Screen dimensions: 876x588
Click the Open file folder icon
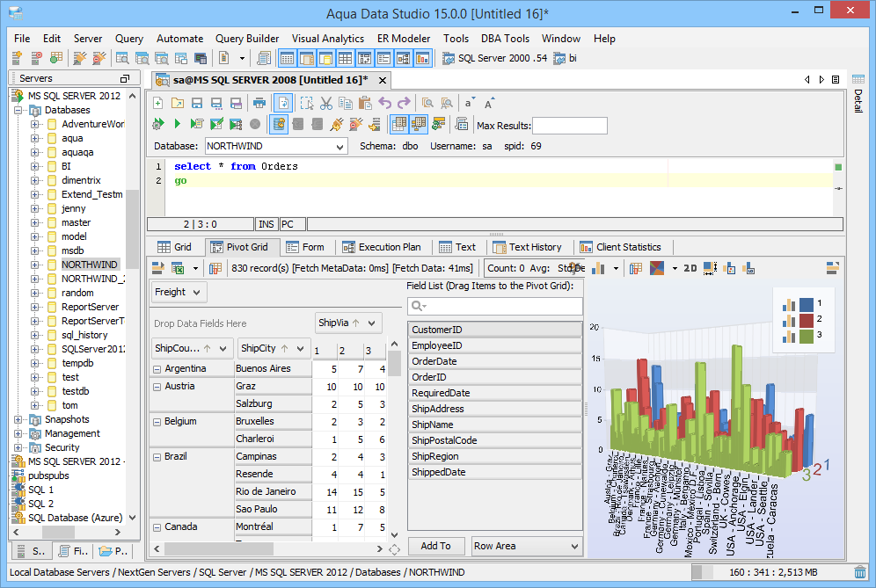[178, 104]
